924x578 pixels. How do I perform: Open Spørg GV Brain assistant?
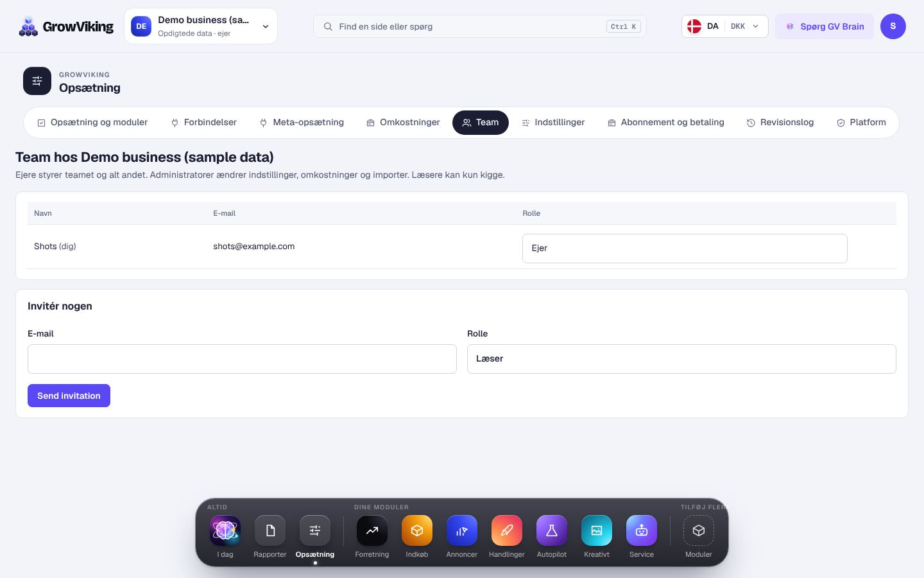825,26
